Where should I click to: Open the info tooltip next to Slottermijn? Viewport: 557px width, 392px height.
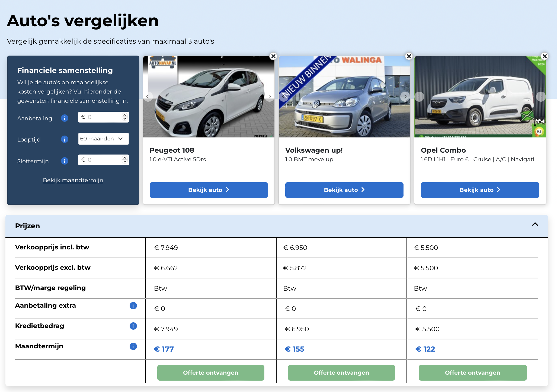coord(65,161)
